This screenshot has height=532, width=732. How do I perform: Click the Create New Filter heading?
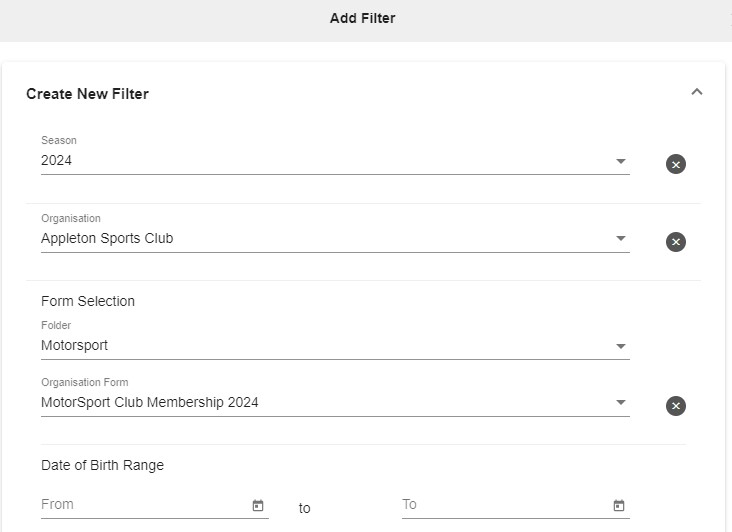point(87,94)
